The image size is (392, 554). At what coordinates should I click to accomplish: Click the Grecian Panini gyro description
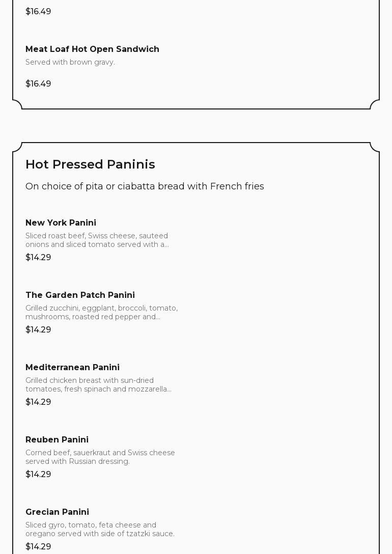(x=100, y=529)
